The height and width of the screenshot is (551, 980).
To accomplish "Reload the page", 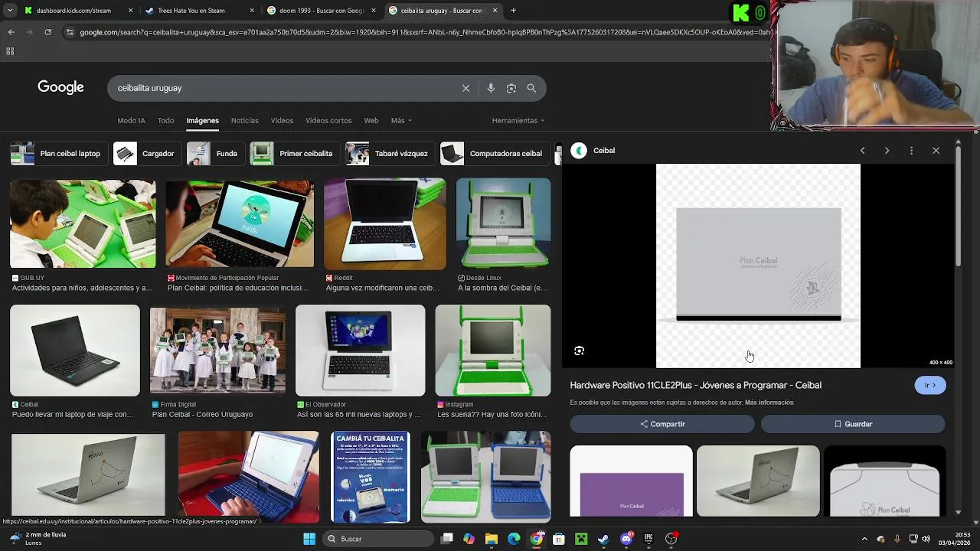I will pos(47,32).
